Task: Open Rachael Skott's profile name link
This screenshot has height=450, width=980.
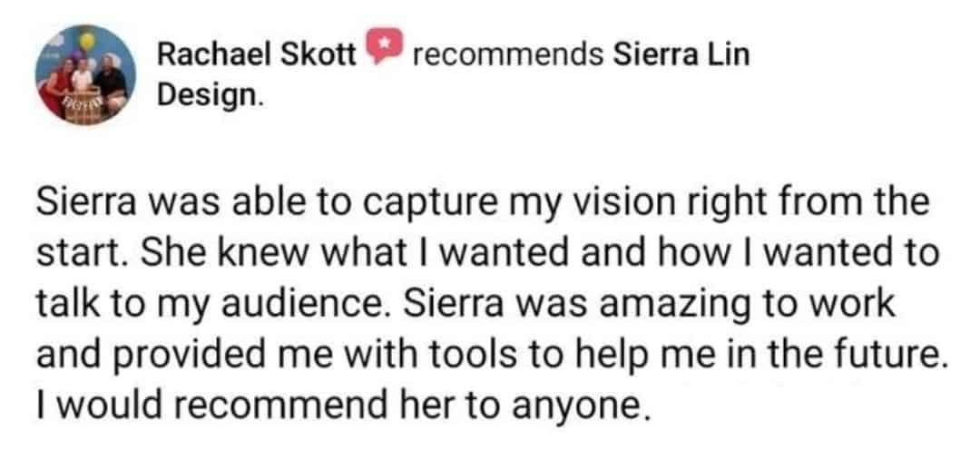Action: pyautogui.click(x=256, y=55)
